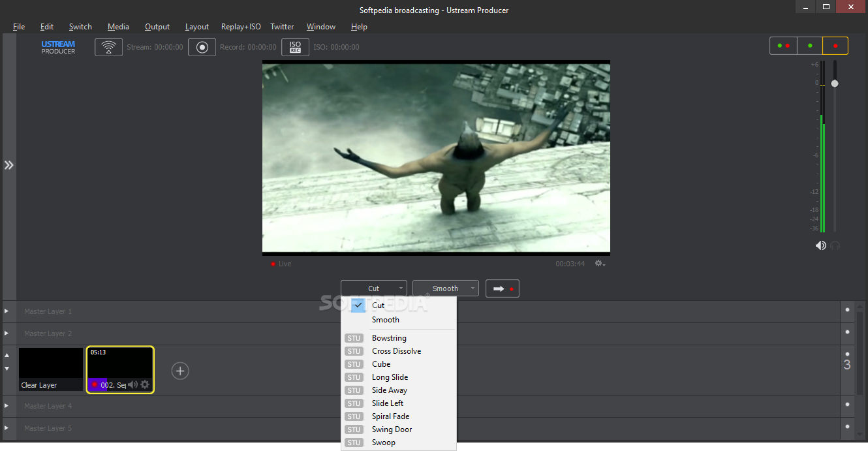Toggle Master Layer 5 visibility dot

point(847,428)
